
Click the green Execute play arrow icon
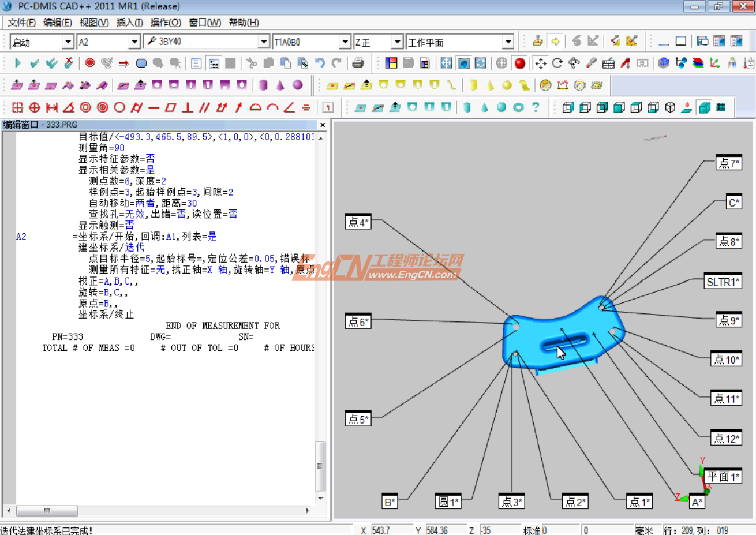pos(17,63)
